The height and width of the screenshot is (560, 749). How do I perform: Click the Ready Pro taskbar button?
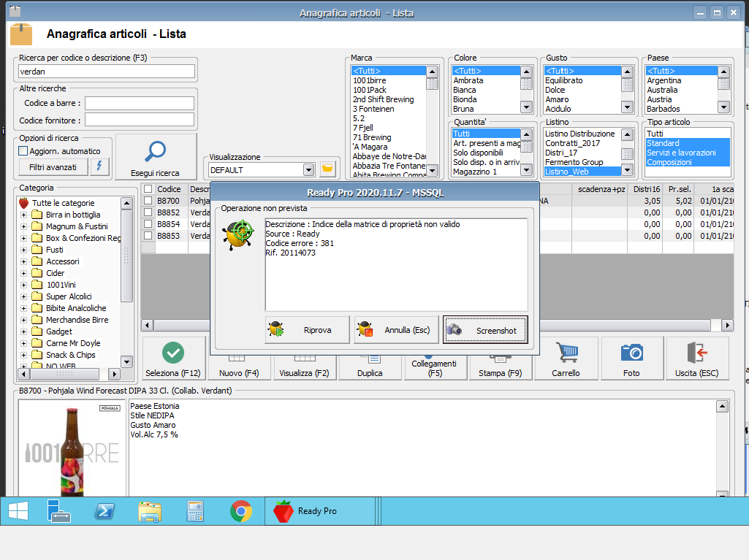coord(320,511)
